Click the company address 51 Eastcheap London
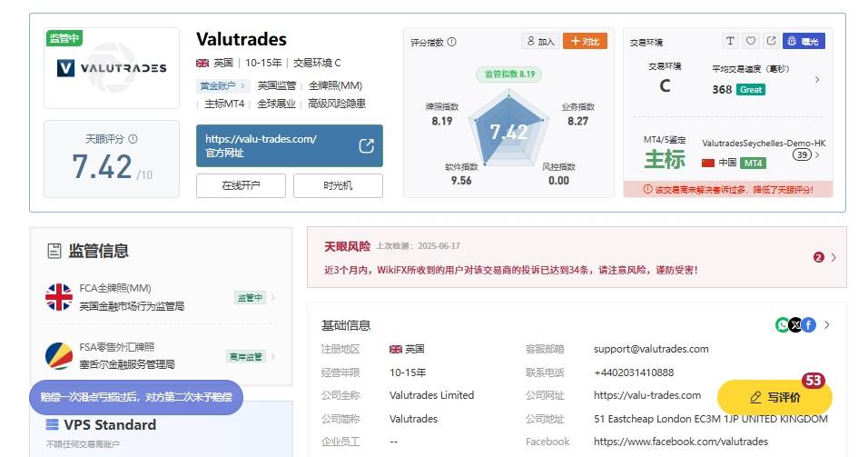868x457 pixels. (x=711, y=419)
